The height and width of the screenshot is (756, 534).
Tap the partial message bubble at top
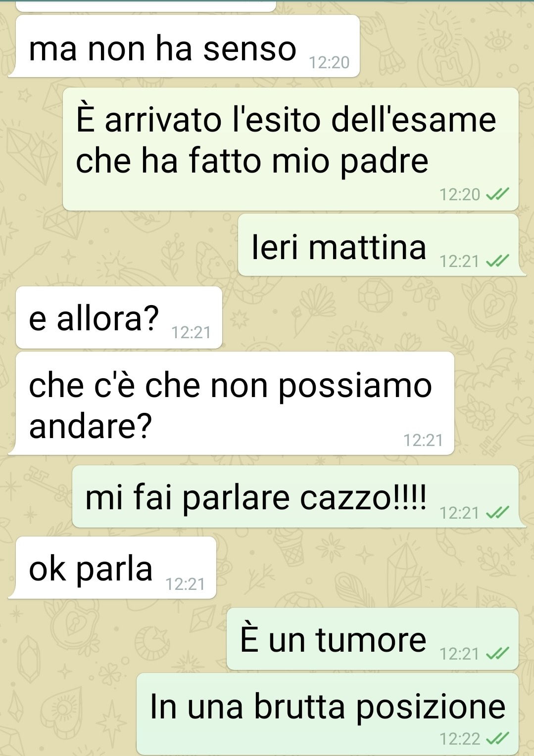pyautogui.click(x=146, y=5)
